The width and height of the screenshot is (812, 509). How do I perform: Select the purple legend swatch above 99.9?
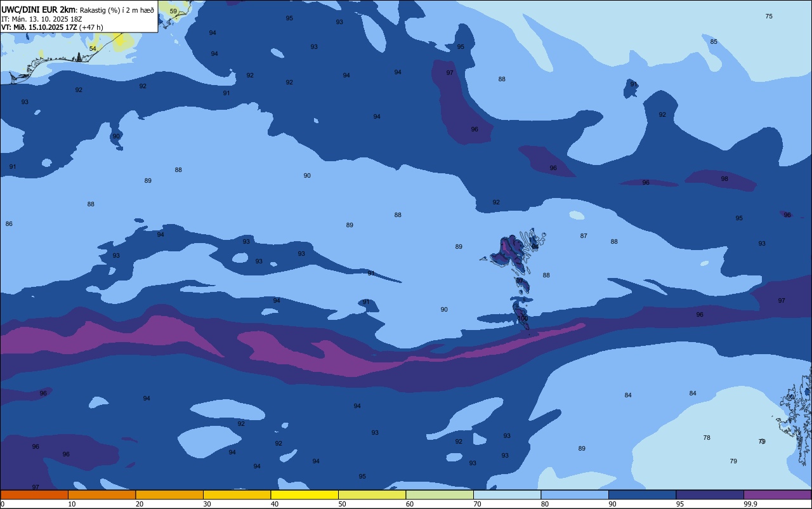tap(777, 494)
